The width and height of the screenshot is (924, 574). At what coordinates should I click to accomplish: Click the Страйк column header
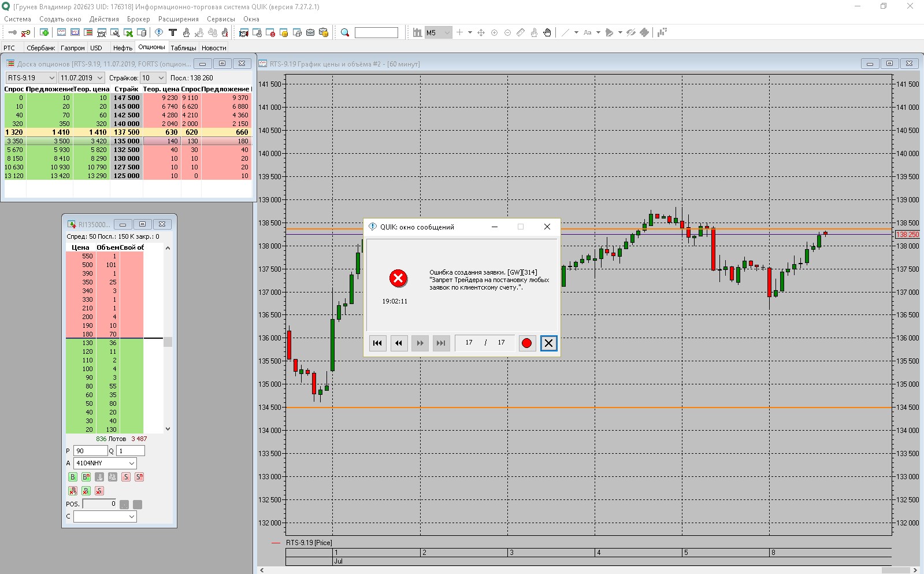pyautogui.click(x=127, y=89)
